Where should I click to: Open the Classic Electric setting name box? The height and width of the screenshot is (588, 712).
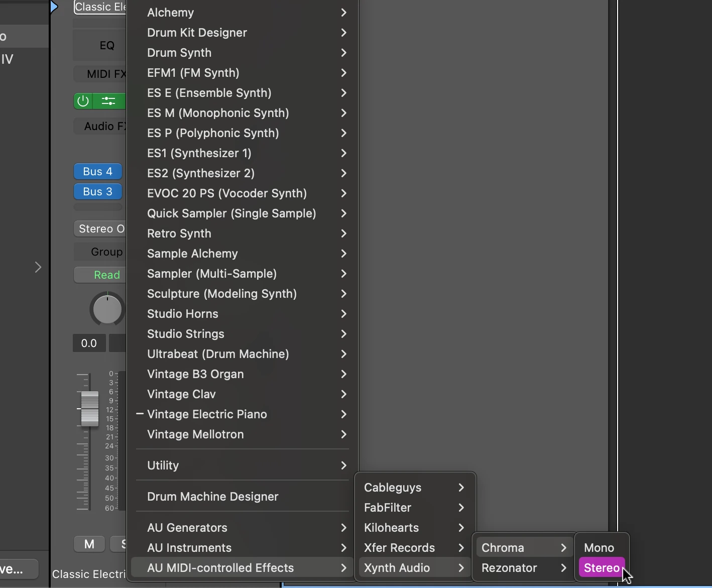pyautogui.click(x=100, y=7)
